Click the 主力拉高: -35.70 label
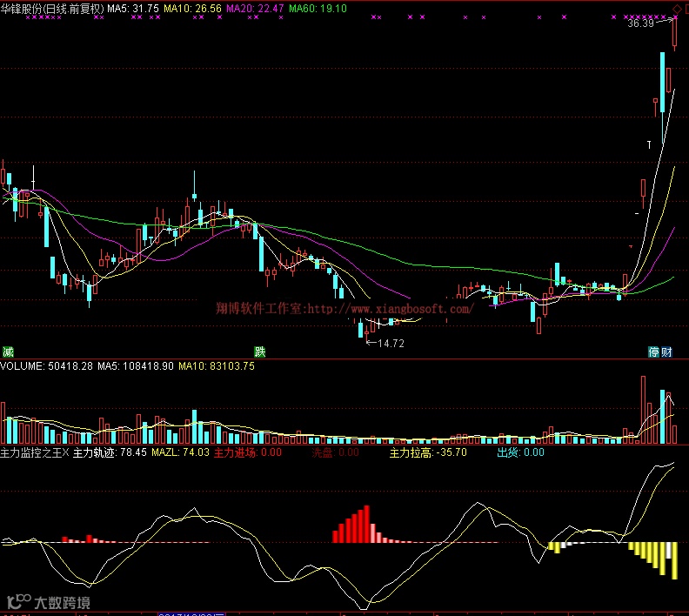Screen dimensions: 689x616 click(x=428, y=452)
